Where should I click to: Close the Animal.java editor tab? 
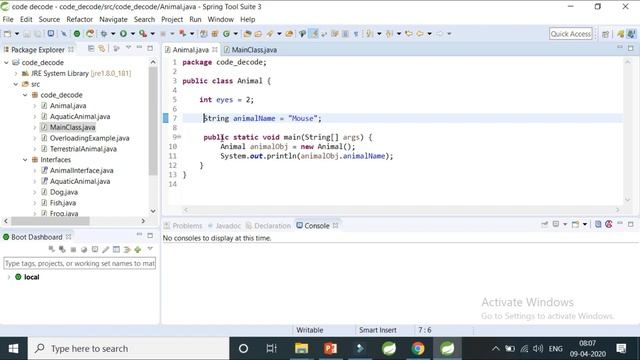(215, 49)
